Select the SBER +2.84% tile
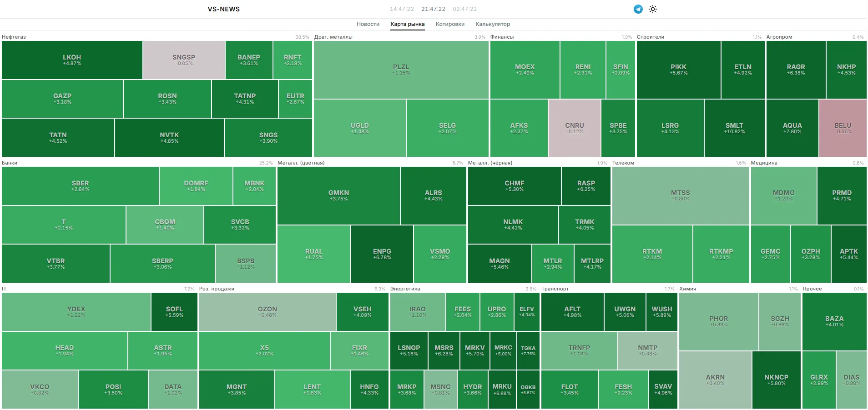This screenshot has height=410, width=868. [81, 186]
